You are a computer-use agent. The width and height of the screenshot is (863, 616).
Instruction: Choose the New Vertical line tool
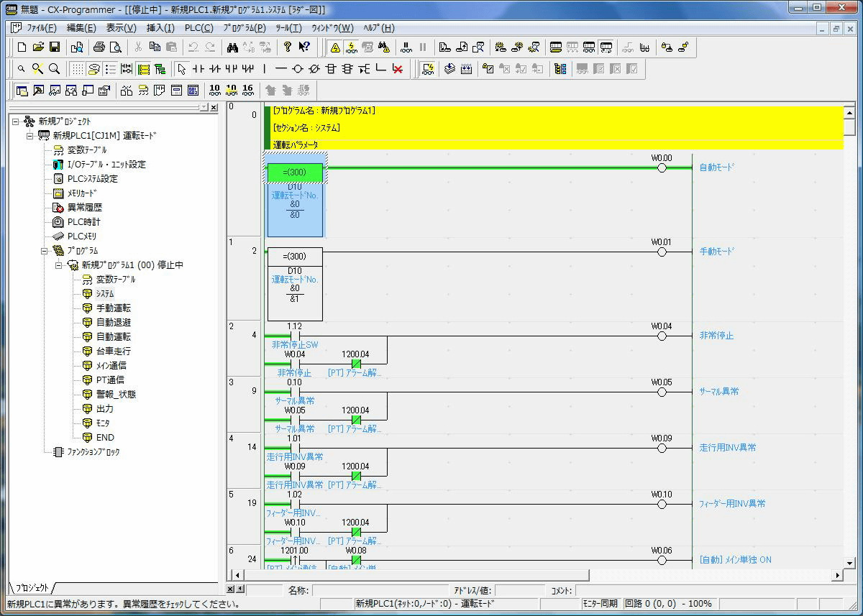point(265,69)
